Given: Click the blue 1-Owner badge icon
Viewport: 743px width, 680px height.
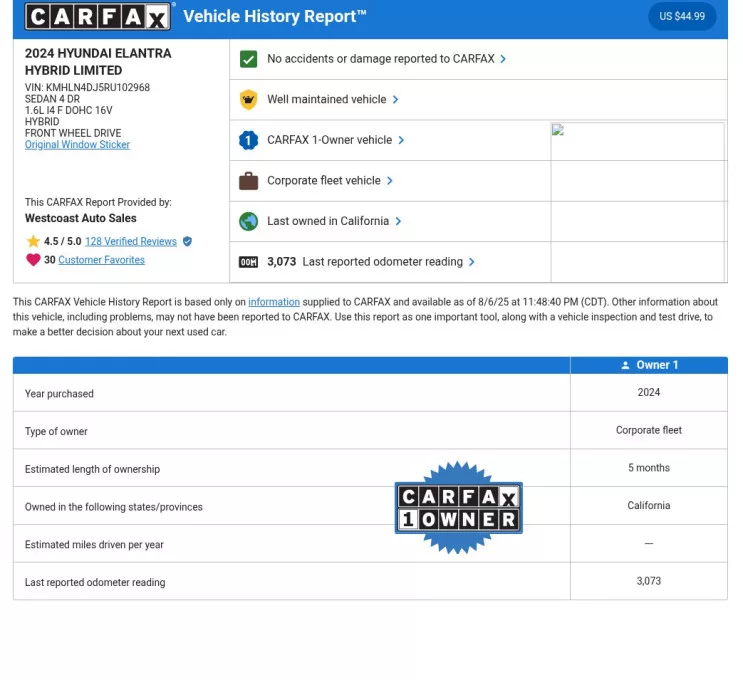Looking at the screenshot, I should coord(249,141).
